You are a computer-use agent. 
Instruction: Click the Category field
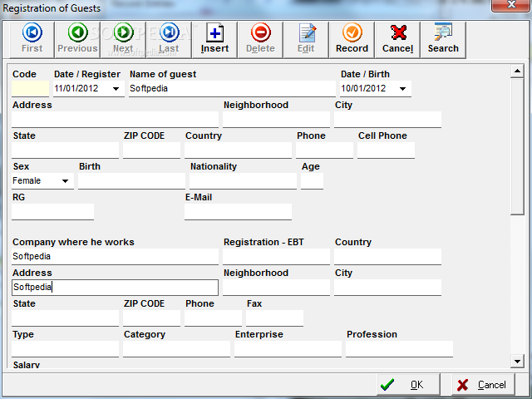(x=176, y=349)
